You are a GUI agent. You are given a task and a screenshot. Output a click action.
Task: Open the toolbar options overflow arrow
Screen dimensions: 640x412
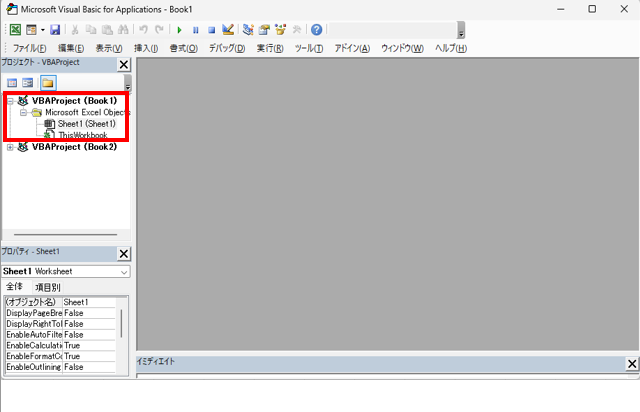coord(461,30)
